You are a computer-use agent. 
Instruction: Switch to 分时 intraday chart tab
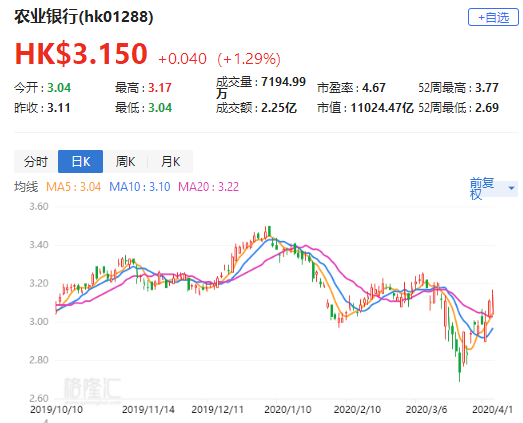coord(36,162)
